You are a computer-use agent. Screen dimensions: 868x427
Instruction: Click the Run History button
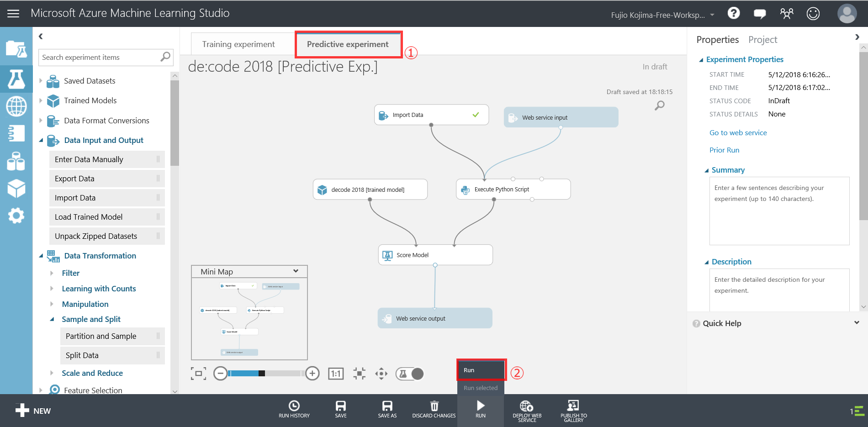point(294,409)
